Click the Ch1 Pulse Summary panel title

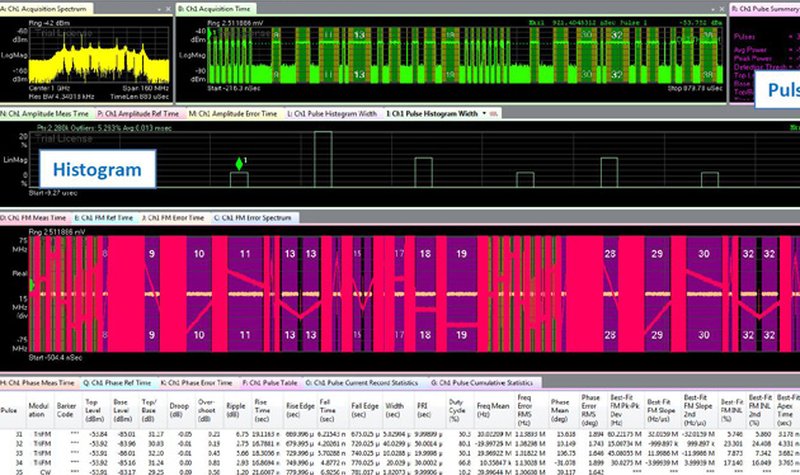click(765, 8)
